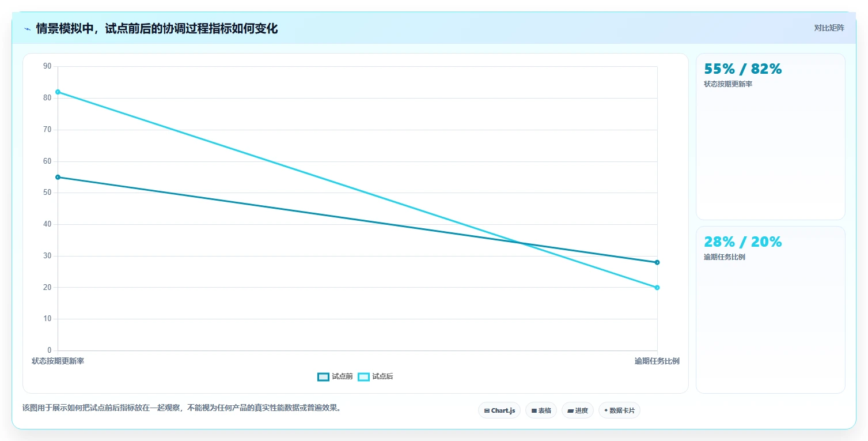Click the 数据卡片 tag chip
The image size is (868, 441).
coord(619,410)
